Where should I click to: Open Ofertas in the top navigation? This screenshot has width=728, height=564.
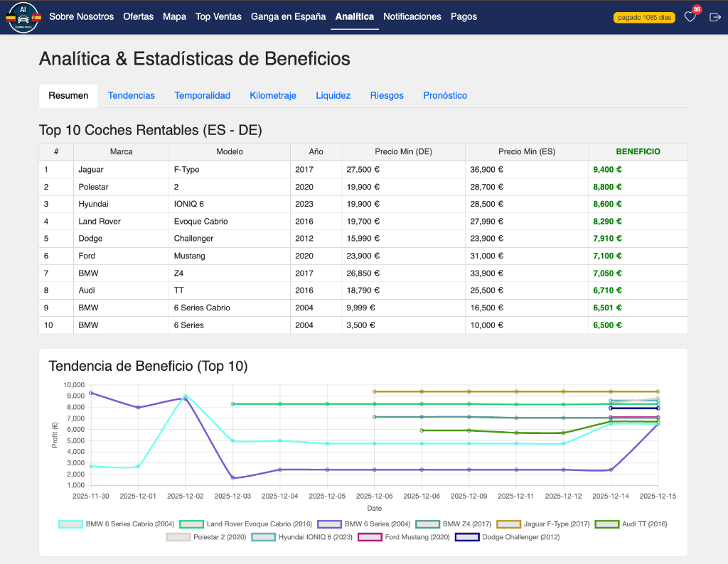coord(138,16)
